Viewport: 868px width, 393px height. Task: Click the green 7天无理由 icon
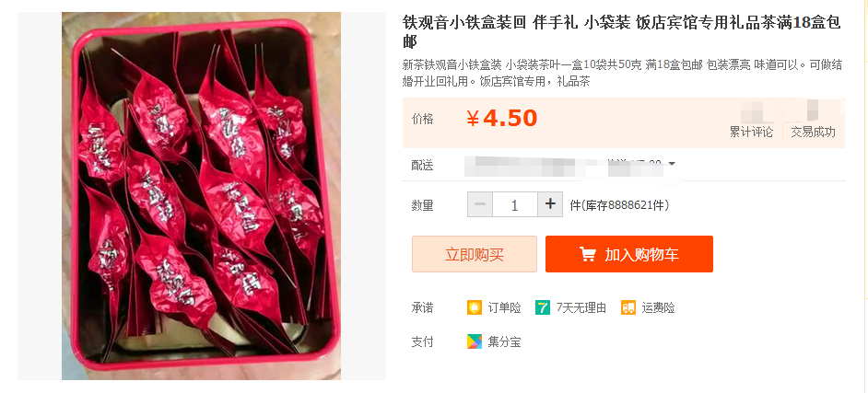(543, 307)
